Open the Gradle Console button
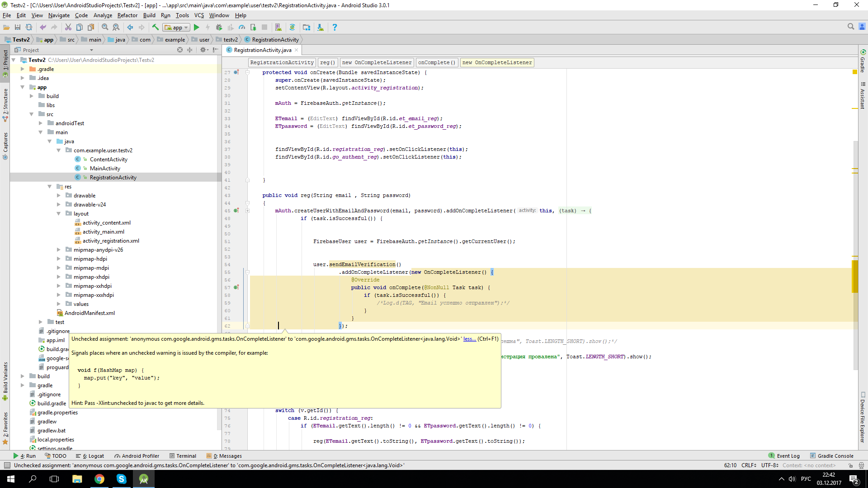The width and height of the screenshot is (868, 488). click(x=831, y=456)
